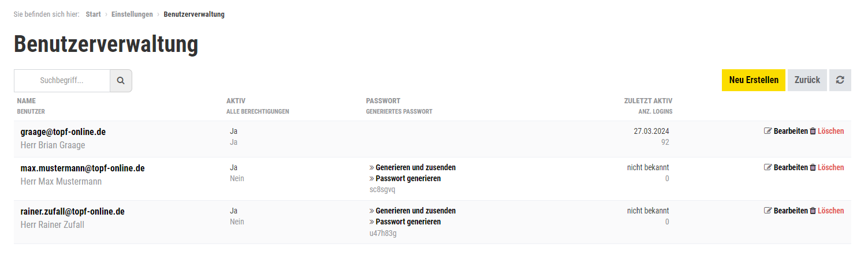Viewport: 868px width, 255px height.
Task: Click the edit pencil icon for max.mustermann
Action: pos(768,168)
